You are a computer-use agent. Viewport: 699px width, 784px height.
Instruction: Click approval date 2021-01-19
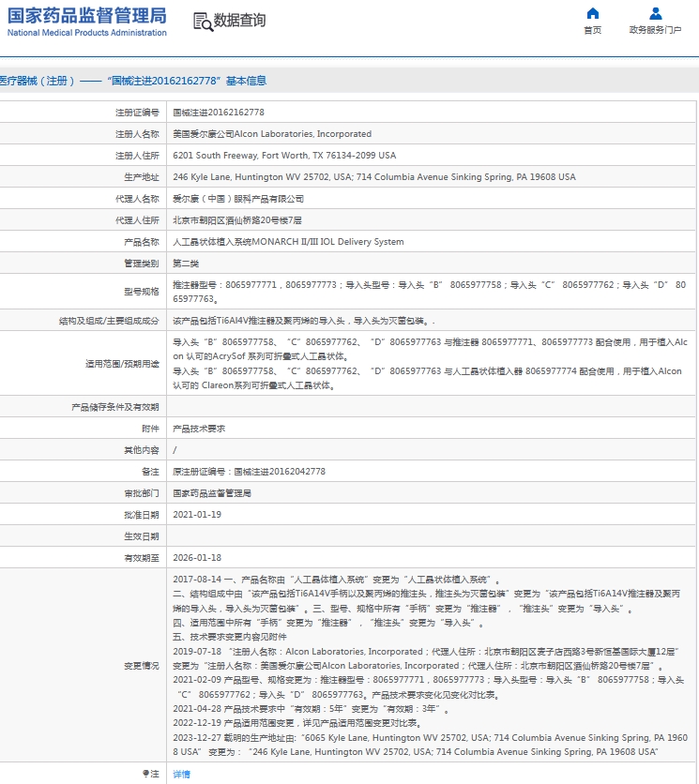(x=197, y=515)
